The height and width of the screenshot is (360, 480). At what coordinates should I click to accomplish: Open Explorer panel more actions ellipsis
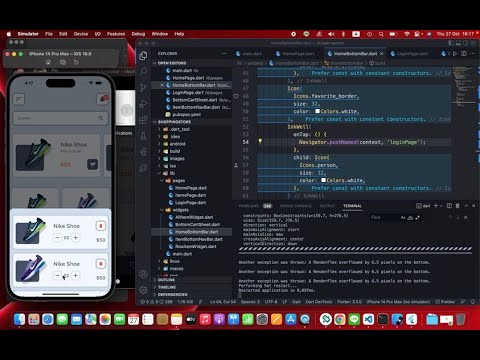224,53
